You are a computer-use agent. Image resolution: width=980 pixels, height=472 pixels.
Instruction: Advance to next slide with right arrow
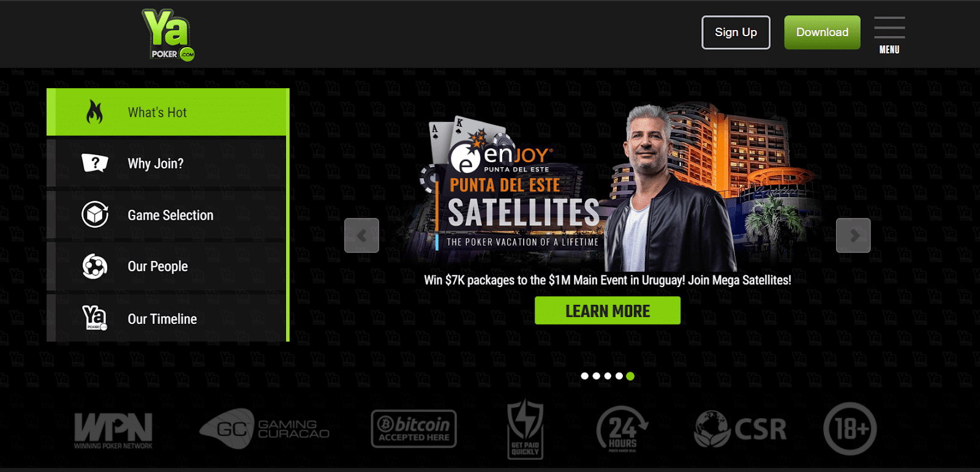[853, 235]
